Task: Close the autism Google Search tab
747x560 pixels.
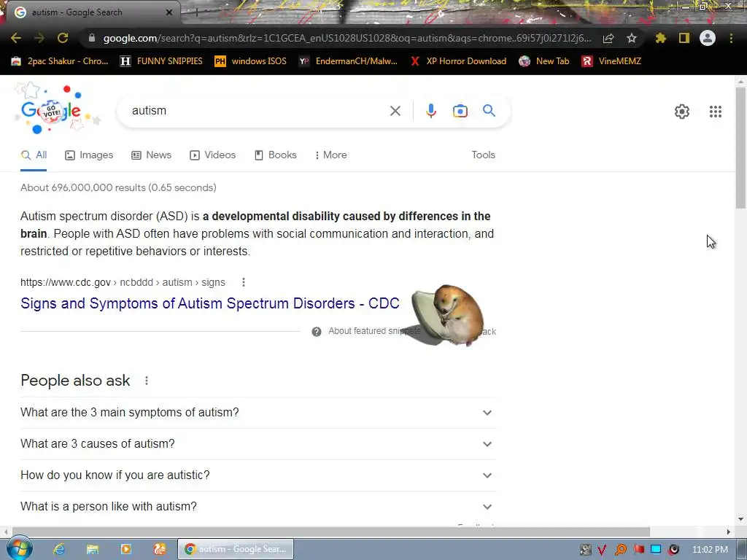Action: coord(169,12)
